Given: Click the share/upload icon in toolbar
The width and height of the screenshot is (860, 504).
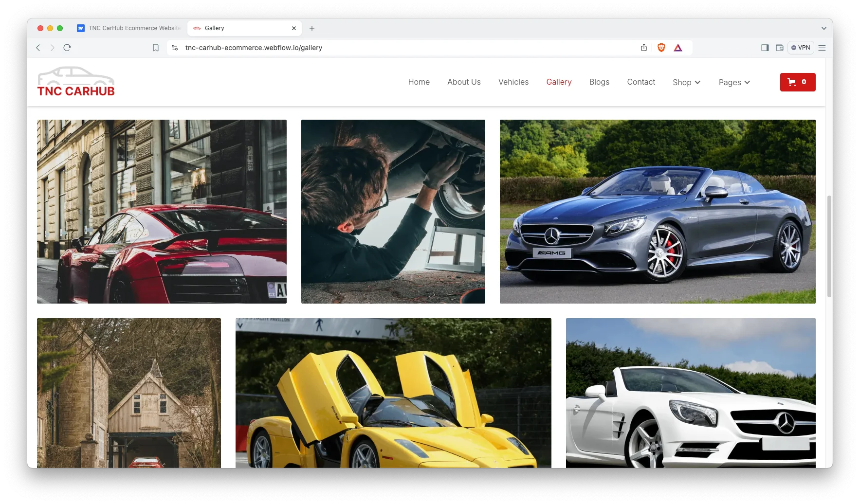Looking at the screenshot, I should pyautogui.click(x=643, y=47).
